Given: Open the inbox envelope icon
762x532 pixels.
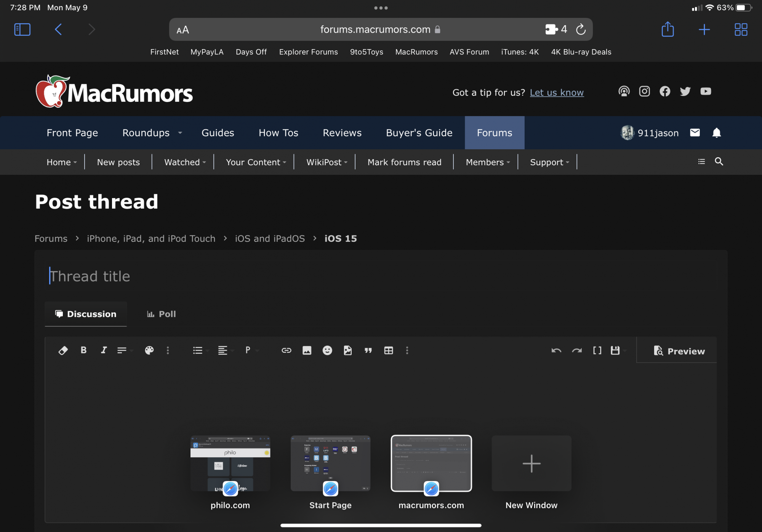Looking at the screenshot, I should 695,133.
